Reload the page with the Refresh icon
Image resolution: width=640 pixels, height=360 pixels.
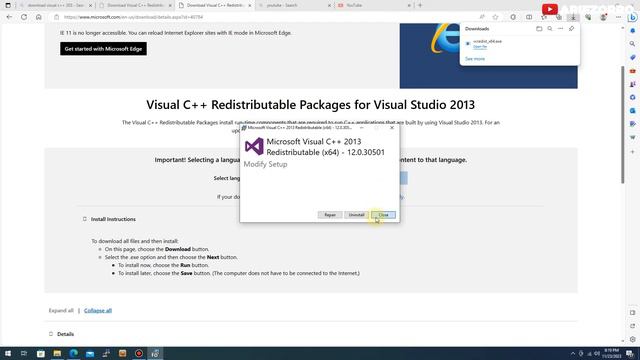[24, 17]
